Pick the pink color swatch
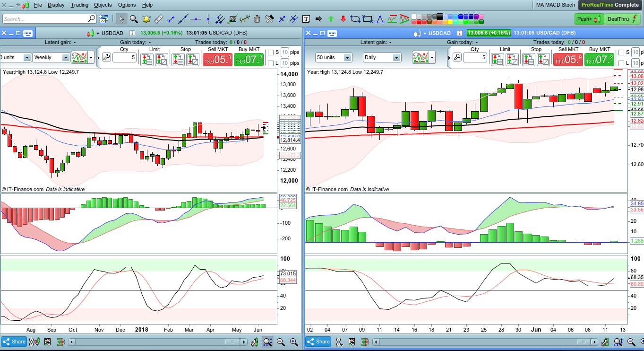 [x=481, y=17]
